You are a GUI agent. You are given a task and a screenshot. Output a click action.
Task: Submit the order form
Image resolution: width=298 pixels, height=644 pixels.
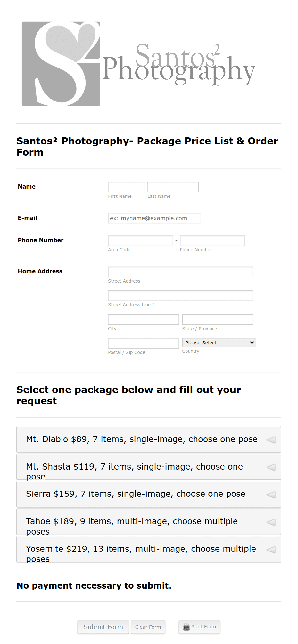[103, 627]
